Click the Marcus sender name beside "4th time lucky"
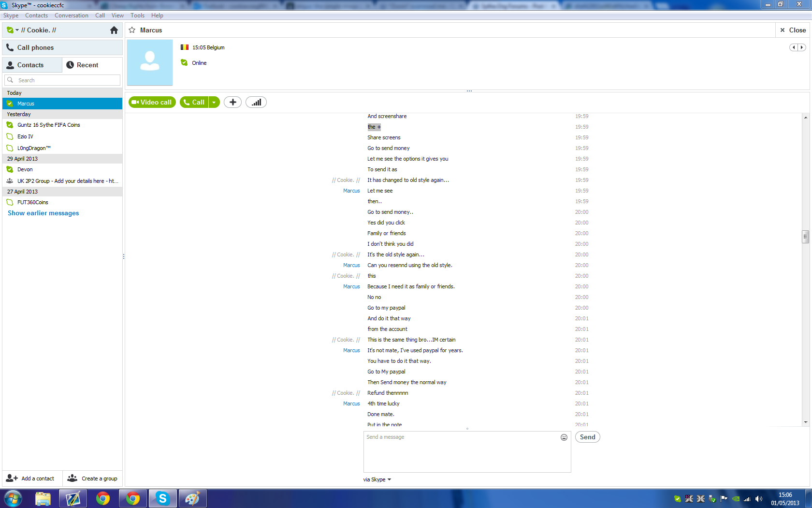 pyautogui.click(x=351, y=403)
